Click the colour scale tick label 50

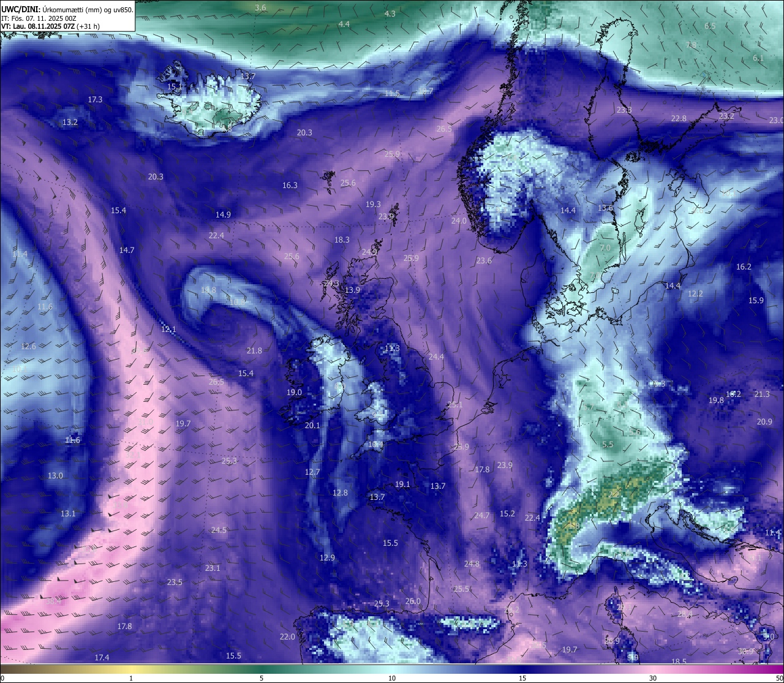[x=779, y=679]
